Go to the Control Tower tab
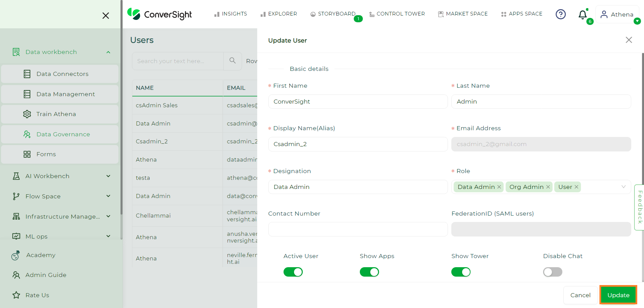 pyautogui.click(x=397, y=14)
